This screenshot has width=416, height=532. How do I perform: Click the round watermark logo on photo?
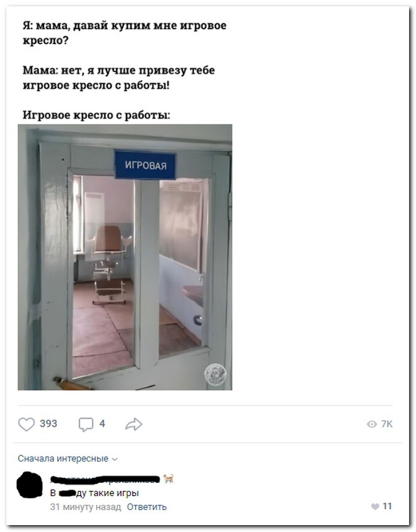(216, 375)
